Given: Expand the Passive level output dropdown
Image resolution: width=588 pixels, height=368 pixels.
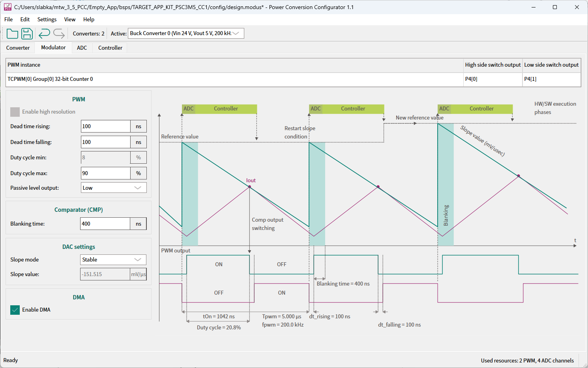Looking at the screenshot, I should (x=114, y=188).
